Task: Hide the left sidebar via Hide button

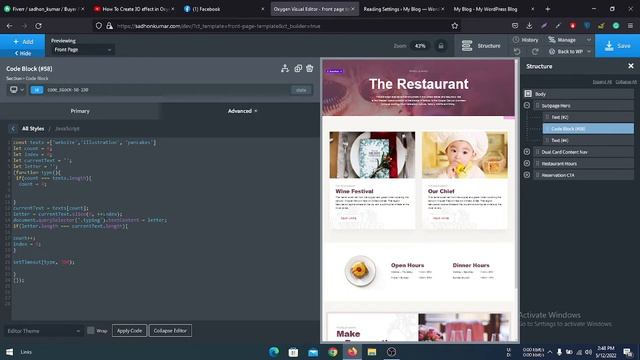Action: [x=22, y=53]
